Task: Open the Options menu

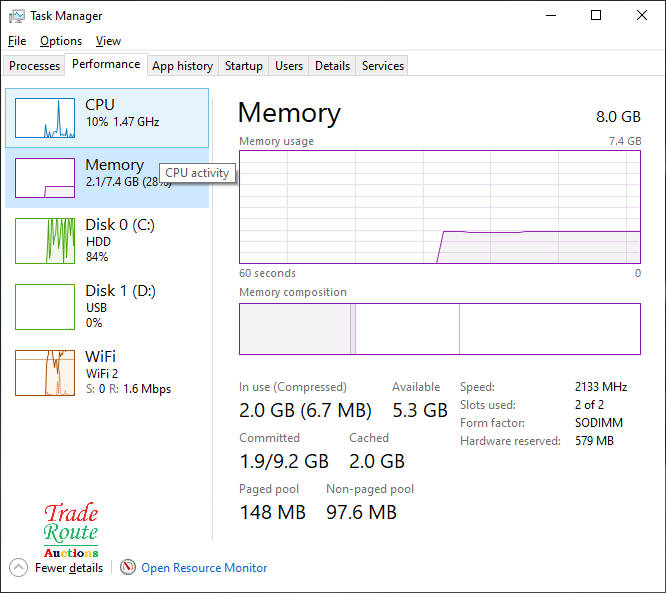Action: (x=61, y=41)
